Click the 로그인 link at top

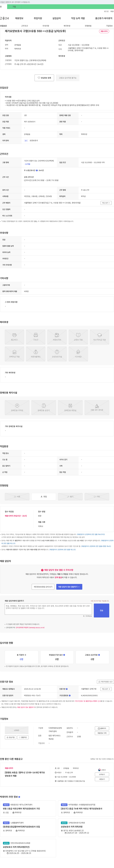click(x=106, y=11)
